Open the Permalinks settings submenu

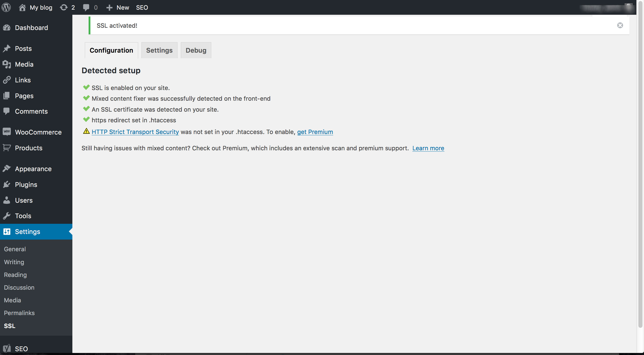[x=19, y=313]
